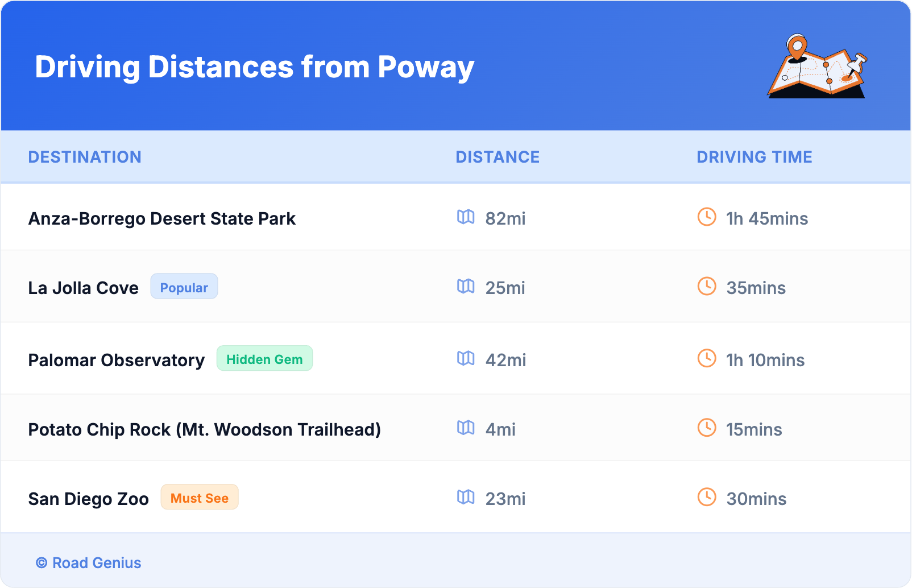Click the Must See badge
Screen dimensions: 912x588
click(x=200, y=498)
